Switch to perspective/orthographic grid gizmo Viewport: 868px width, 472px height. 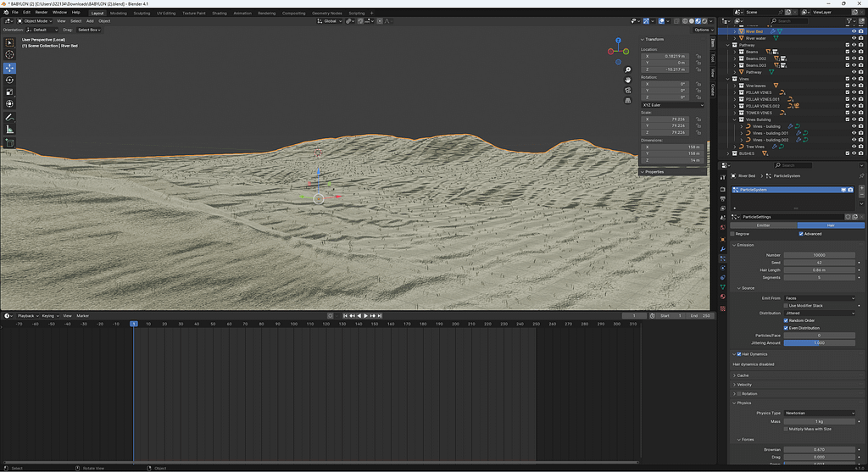[627, 100]
